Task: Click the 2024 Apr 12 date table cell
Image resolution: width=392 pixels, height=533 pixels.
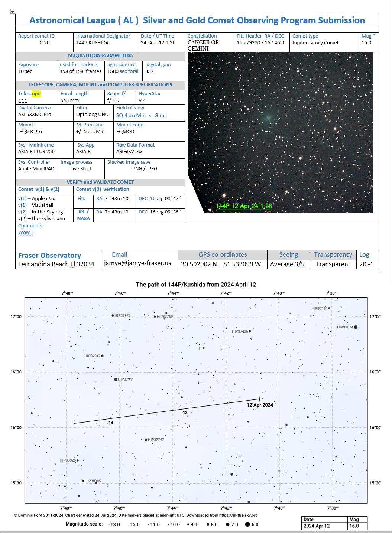Action: click(x=317, y=526)
